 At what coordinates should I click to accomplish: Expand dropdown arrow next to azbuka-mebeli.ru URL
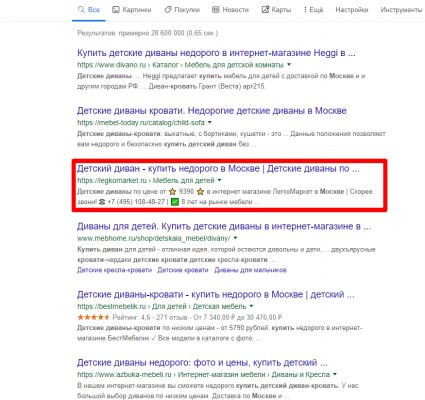coord(335,374)
